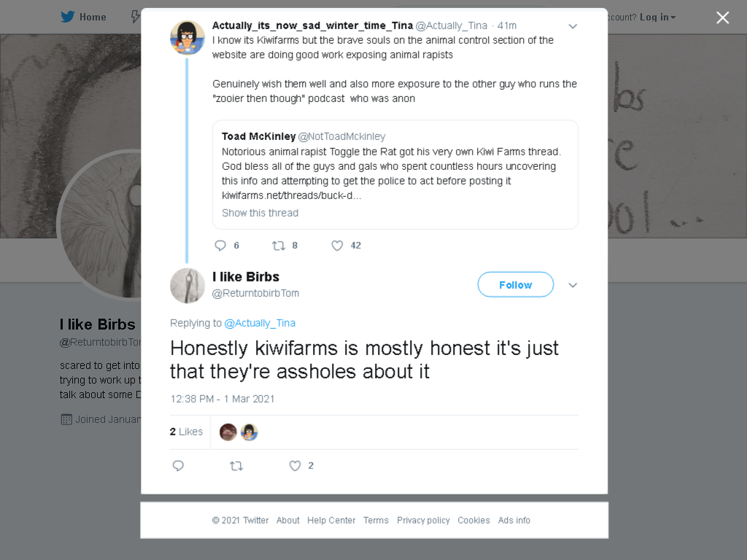Open Privacy policy footer link
This screenshot has width=747, height=560.
tap(423, 520)
